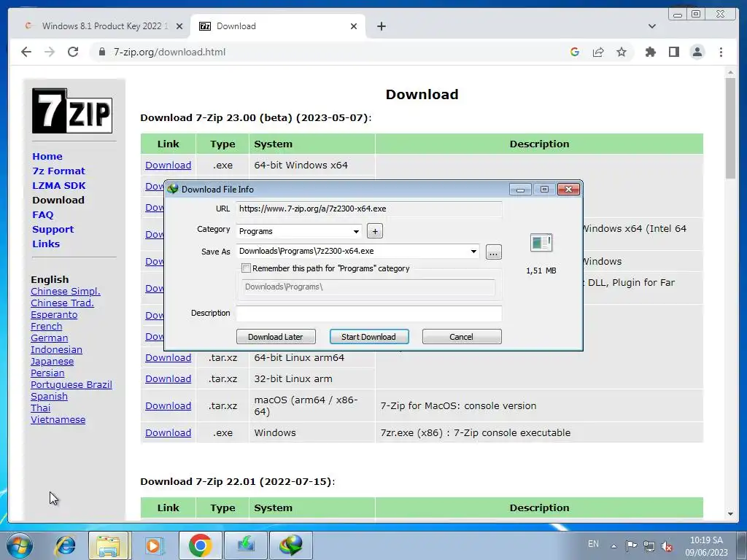747x560 pixels.
Task: Switch language to Indonesian
Action: 56,349
